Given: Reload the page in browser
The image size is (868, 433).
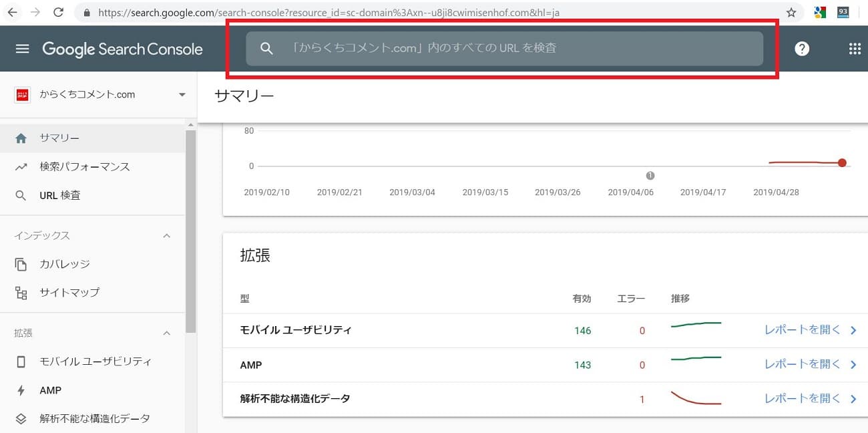Looking at the screenshot, I should tap(58, 13).
